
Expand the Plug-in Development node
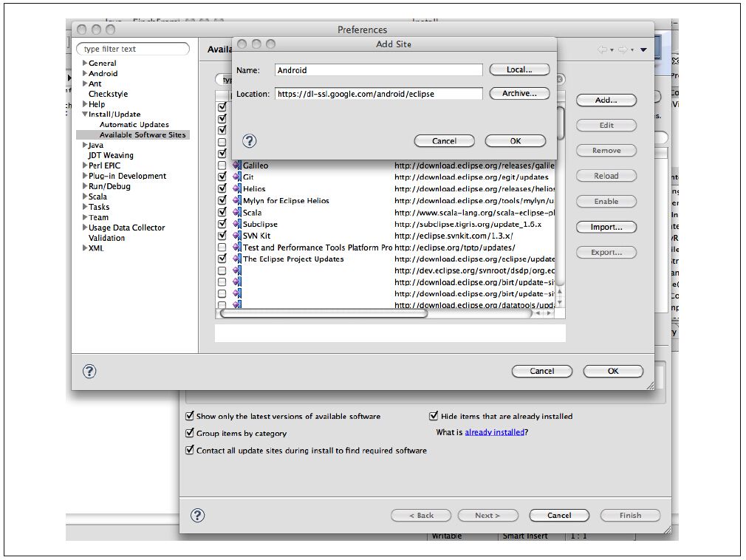tap(85, 176)
